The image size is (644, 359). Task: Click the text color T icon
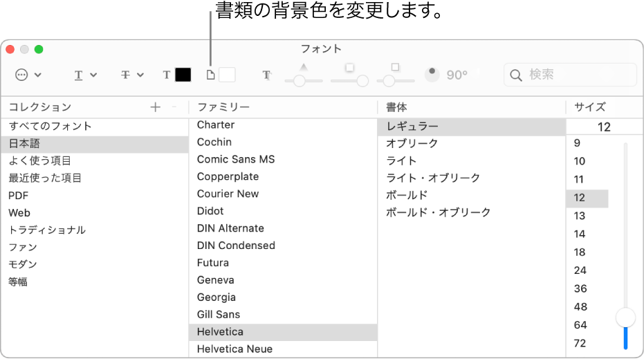point(166,75)
